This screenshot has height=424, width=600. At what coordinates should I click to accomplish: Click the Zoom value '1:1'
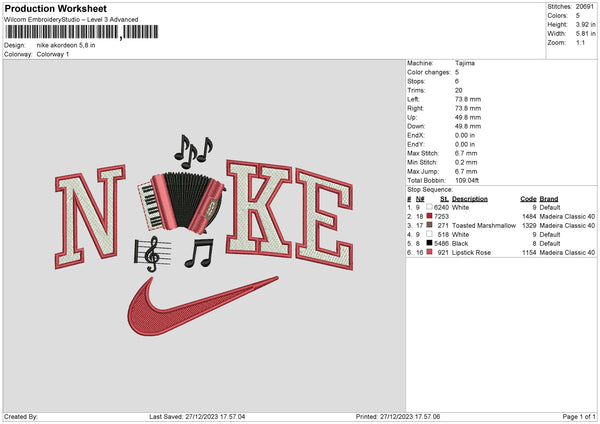pyautogui.click(x=580, y=42)
